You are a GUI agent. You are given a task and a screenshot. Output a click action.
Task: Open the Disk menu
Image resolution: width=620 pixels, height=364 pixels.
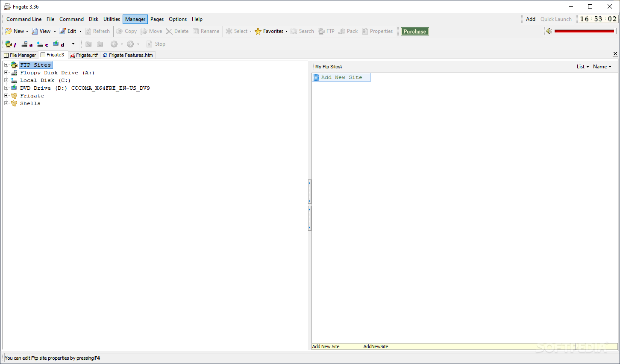coord(94,19)
